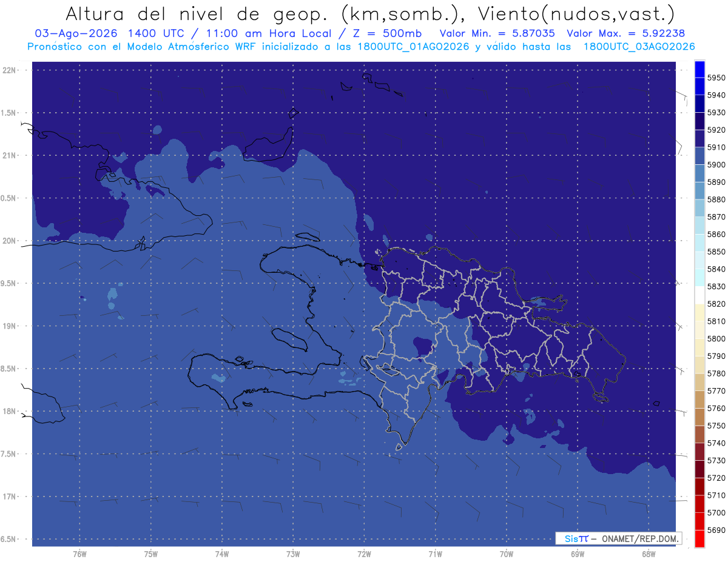Click 'Valor Max. = 5.92238' value
The width and height of the screenshot is (728, 562).
click(626, 33)
